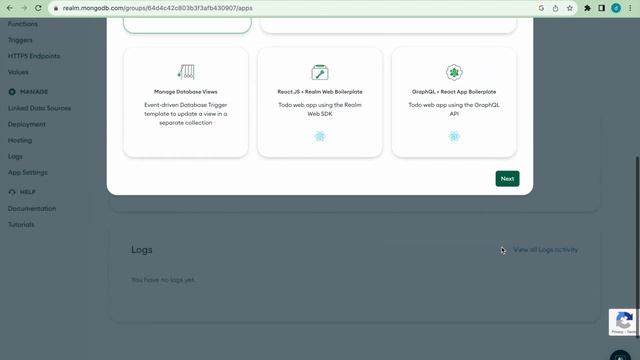640x360 pixels.
Task: Open Functions in the sidebar
Action: (x=23, y=24)
